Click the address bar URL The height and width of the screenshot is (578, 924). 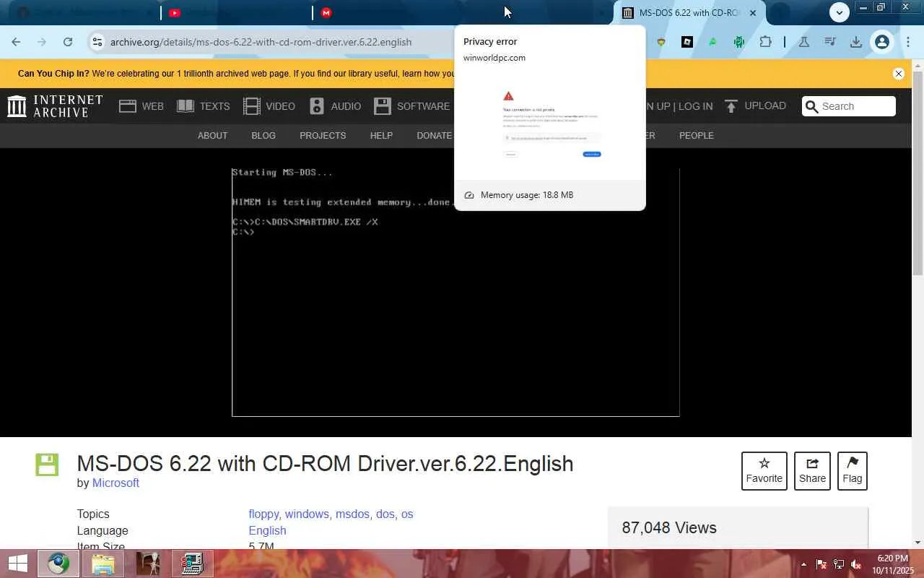click(261, 42)
